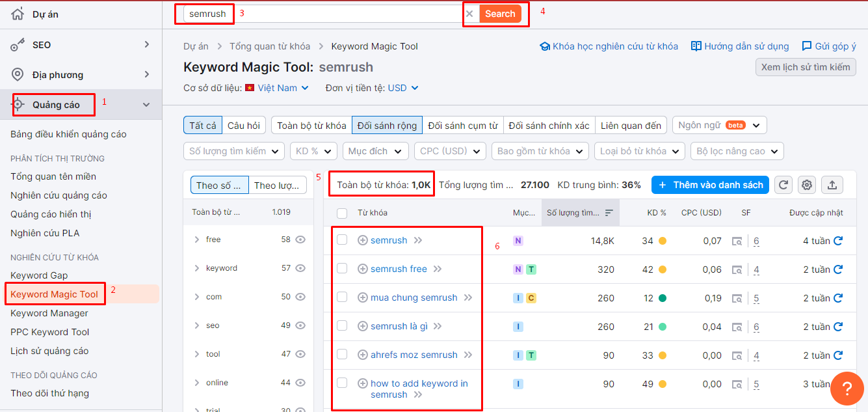Toggle eye icon for keyword group

300,268
